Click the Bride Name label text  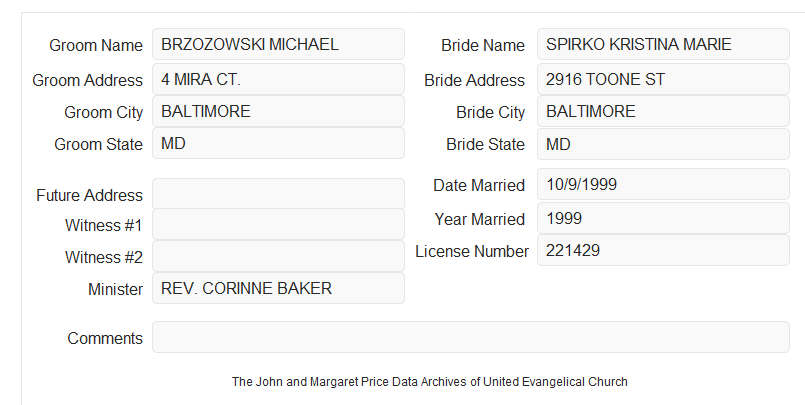click(x=483, y=45)
